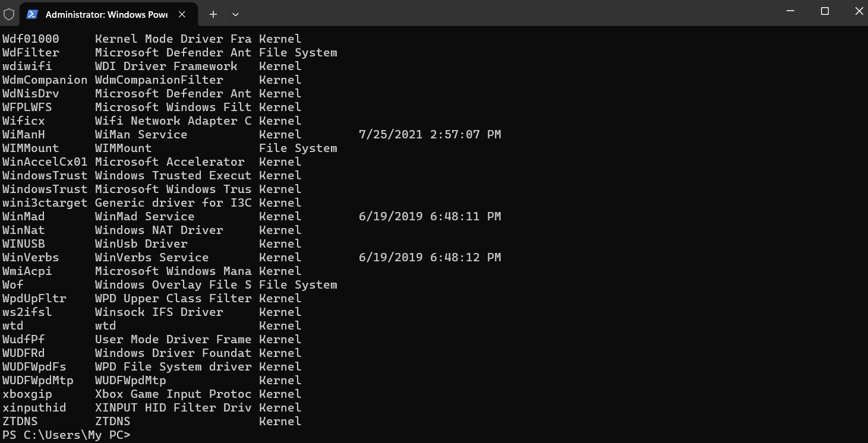Close the Administrator: Windows PowerShell tab
Image resolution: width=868 pixels, height=443 pixels.
tap(182, 14)
